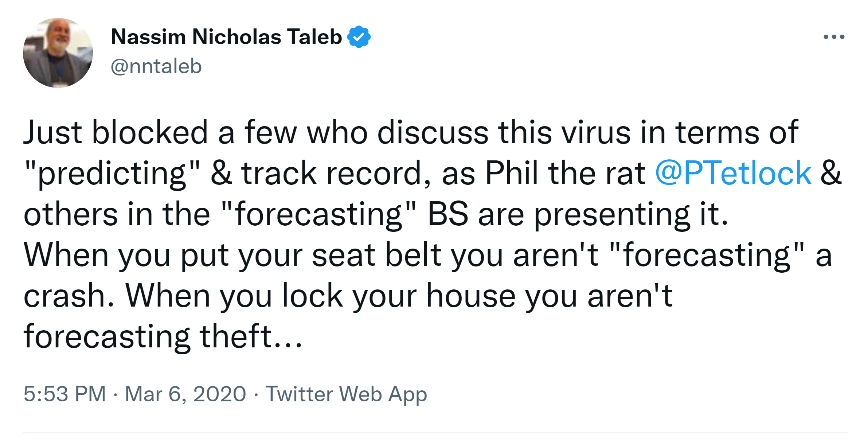Viewport: 868px width, 448px height.
Task: Click the word "virus" in the tweet
Action: [596, 132]
